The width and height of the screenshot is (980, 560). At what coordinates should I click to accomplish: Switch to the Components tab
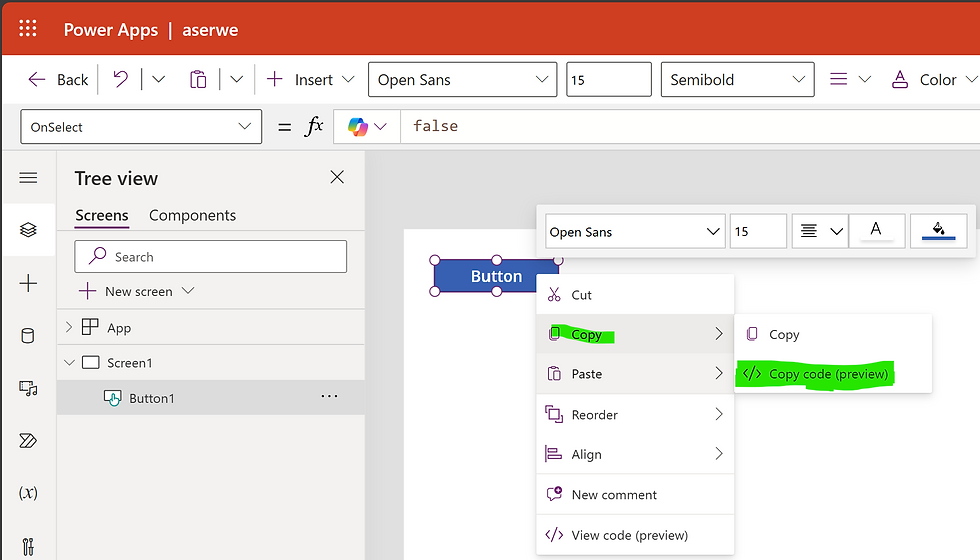click(192, 215)
